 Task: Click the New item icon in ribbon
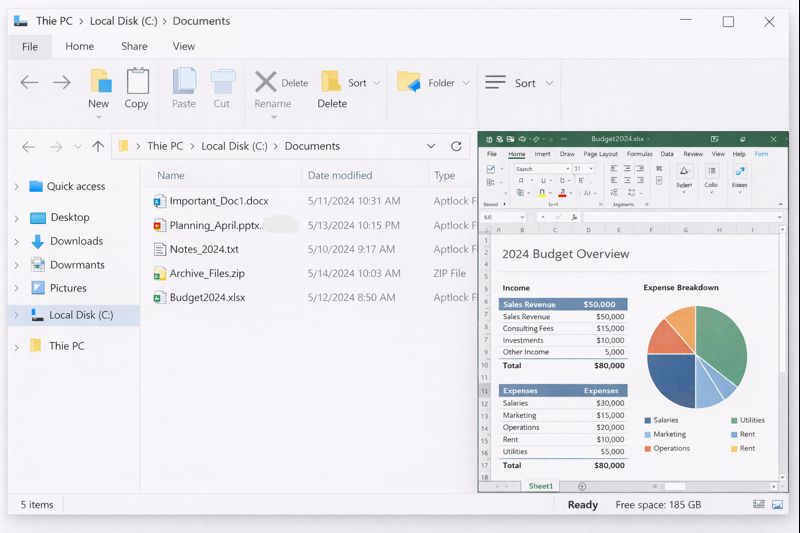click(x=100, y=81)
